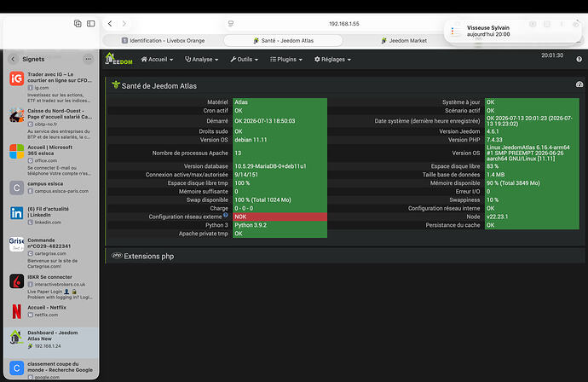Click the Version PHP value 7.4.33
Screen dimensions: 588x382
[x=494, y=140]
